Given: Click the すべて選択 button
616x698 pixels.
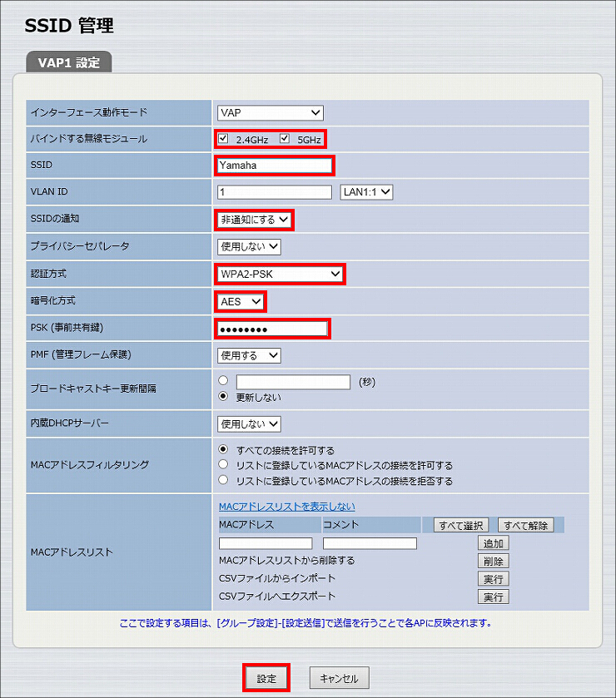Looking at the screenshot, I should [x=461, y=525].
